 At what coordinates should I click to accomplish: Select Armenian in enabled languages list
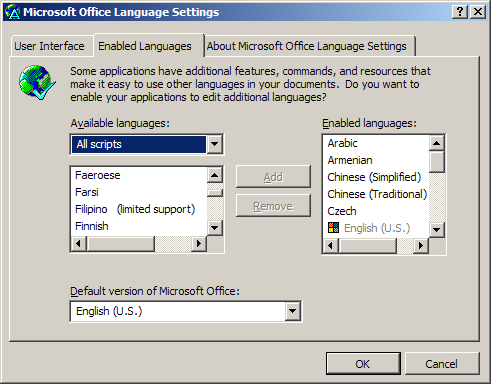coord(350,160)
